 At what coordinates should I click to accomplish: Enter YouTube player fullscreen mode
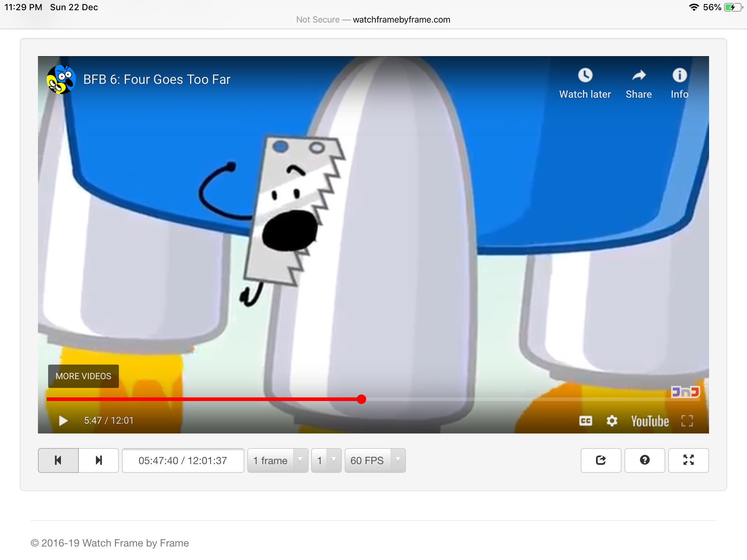[687, 421]
